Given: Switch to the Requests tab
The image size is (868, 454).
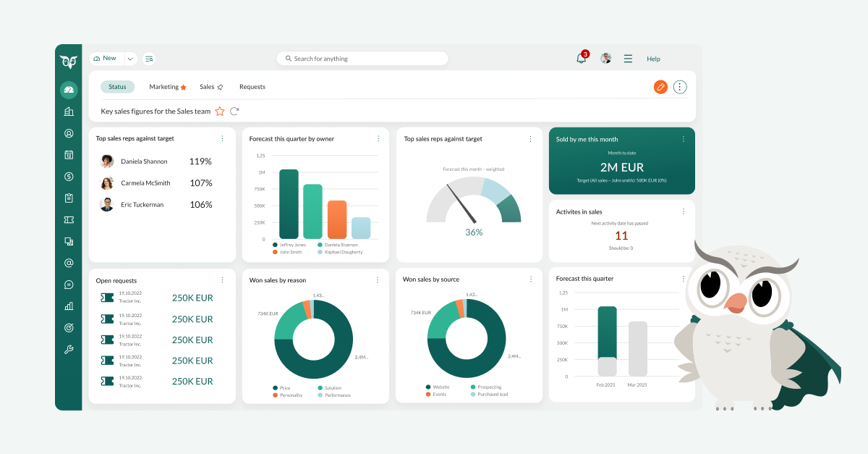Looking at the screenshot, I should pyautogui.click(x=252, y=87).
